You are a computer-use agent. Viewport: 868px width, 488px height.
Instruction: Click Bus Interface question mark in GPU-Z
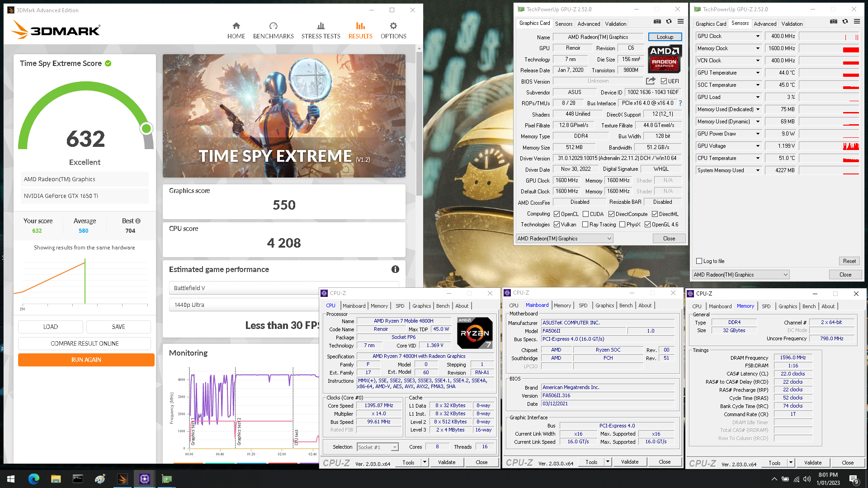pos(680,103)
